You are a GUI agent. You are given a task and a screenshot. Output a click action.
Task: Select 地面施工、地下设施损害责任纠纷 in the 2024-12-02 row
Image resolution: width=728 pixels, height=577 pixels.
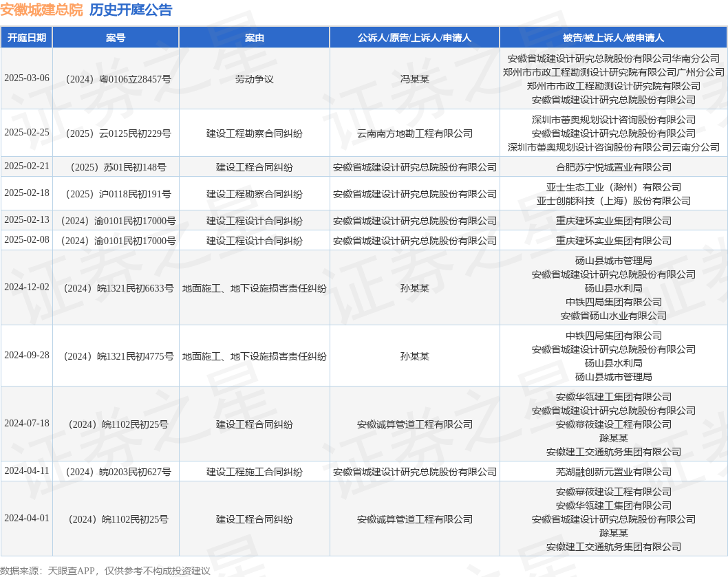pos(255,288)
